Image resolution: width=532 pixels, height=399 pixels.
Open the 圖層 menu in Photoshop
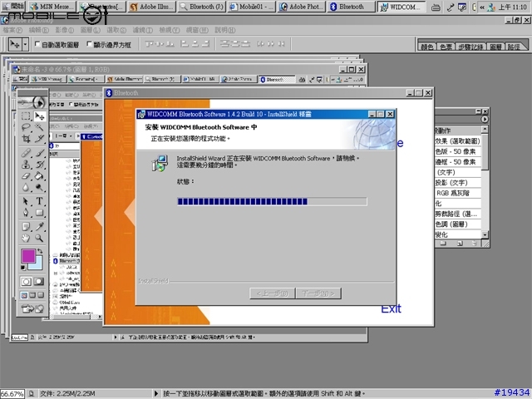91,30
